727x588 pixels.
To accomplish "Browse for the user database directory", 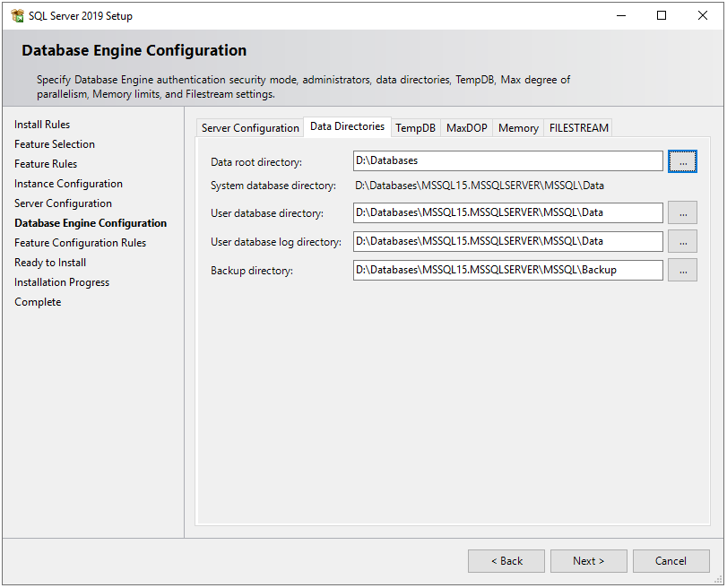I will (682, 213).
